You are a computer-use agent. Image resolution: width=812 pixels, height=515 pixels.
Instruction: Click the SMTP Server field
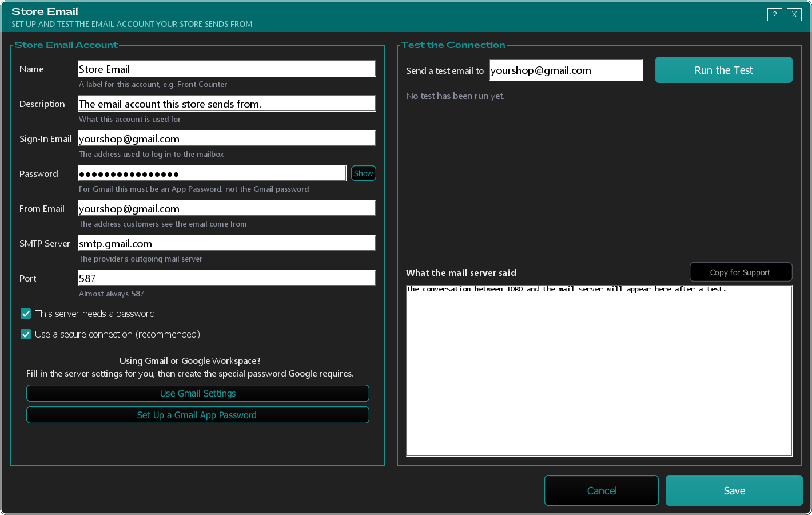click(227, 243)
